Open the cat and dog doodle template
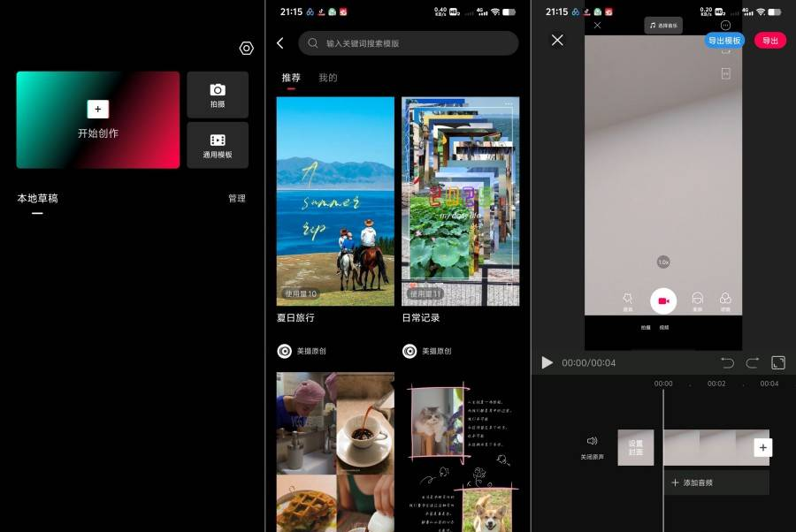Viewport: 796px width, 532px height. [x=461, y=452]
